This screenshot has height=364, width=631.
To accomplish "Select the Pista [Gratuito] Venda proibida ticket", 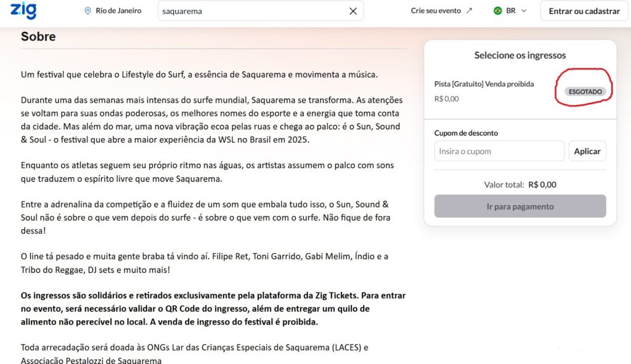I will click(x=484, y=84).
